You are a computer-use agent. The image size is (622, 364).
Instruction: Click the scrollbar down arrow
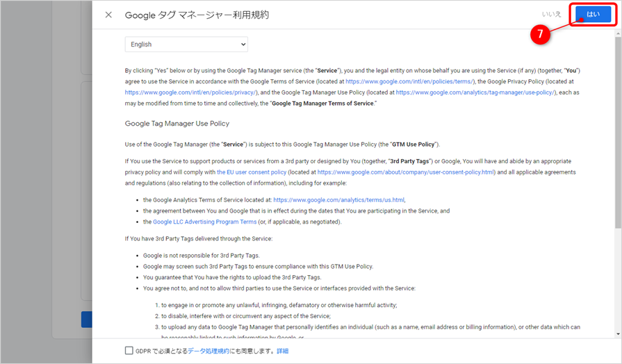618,334
